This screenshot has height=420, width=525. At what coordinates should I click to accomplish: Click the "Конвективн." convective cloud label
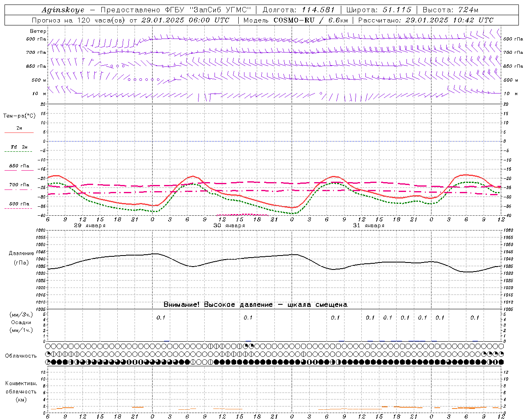pos(21,383)
